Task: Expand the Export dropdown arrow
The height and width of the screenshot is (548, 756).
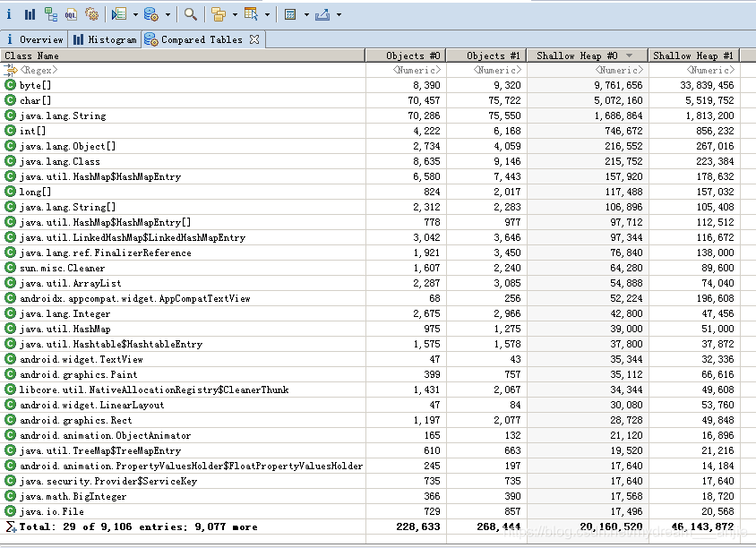Action: [x=339, y=15]
